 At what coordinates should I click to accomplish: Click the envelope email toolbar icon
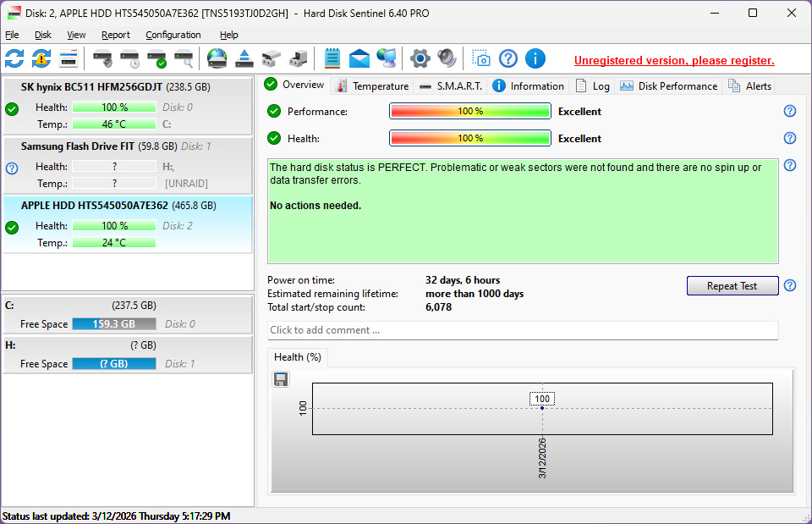tap(359, 58)
